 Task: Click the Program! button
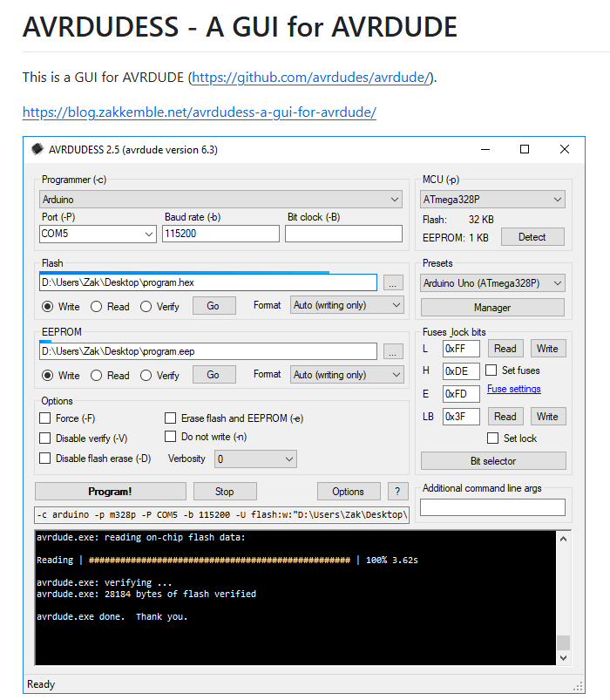click(110, 492)
